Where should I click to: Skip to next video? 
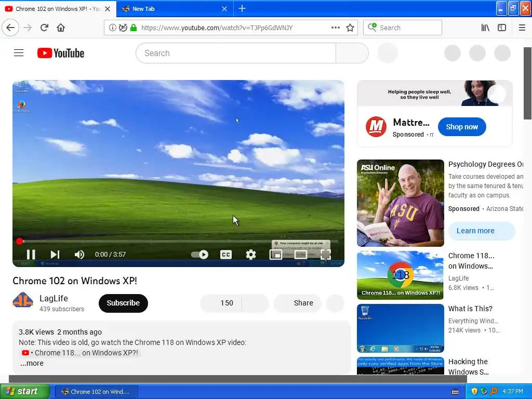[55, 255]
